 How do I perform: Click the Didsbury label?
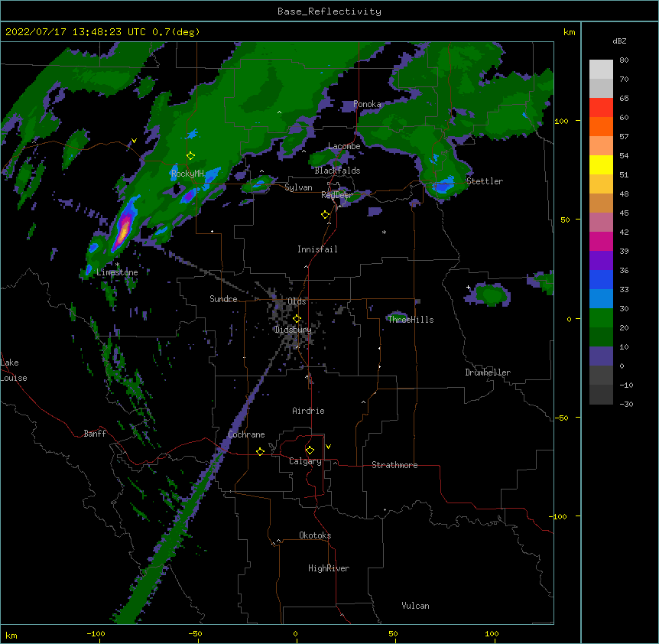pyautogui.click(x=294, y=330)
